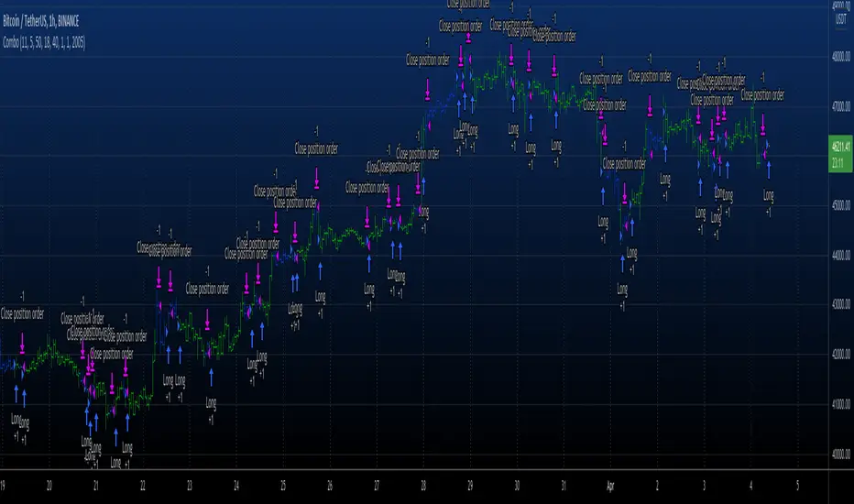Click the 48000.00 level on price scale
The height and width of the screenshot is (504, 854).
coord(839,57)
